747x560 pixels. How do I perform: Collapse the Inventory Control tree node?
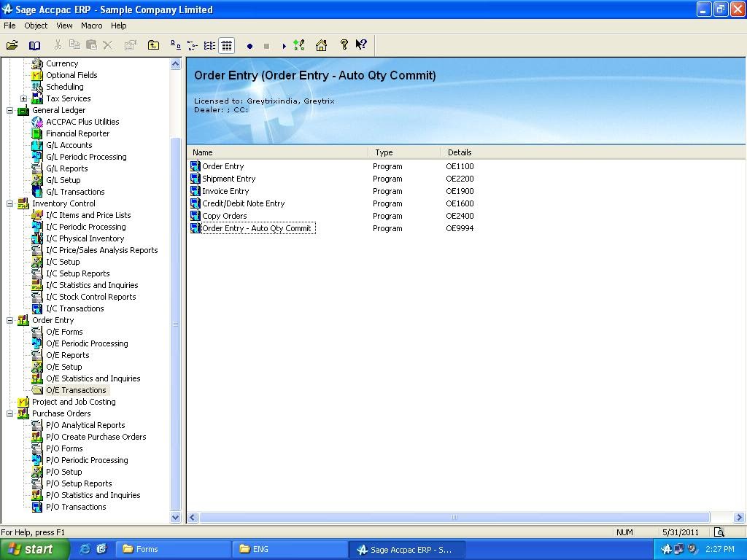[9, 203]
